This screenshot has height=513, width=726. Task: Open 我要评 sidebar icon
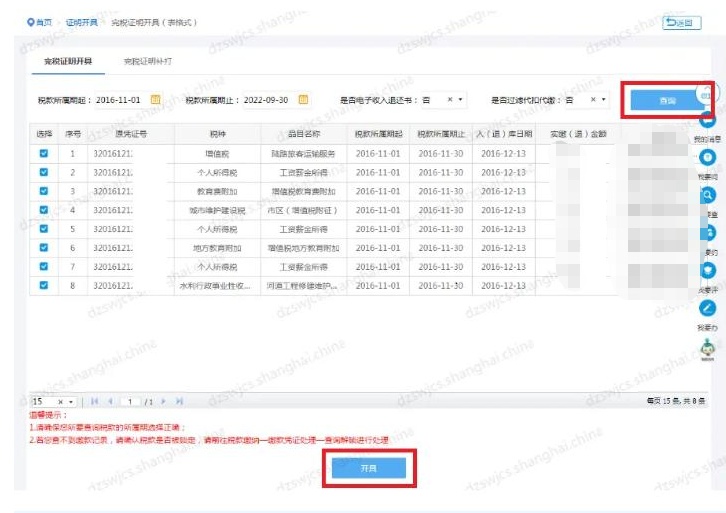[708, 270]
